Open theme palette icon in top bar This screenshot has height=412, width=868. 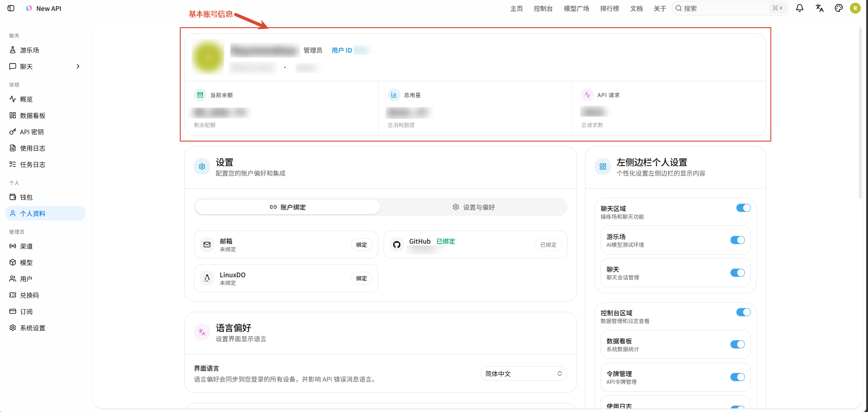coord(838,8)
